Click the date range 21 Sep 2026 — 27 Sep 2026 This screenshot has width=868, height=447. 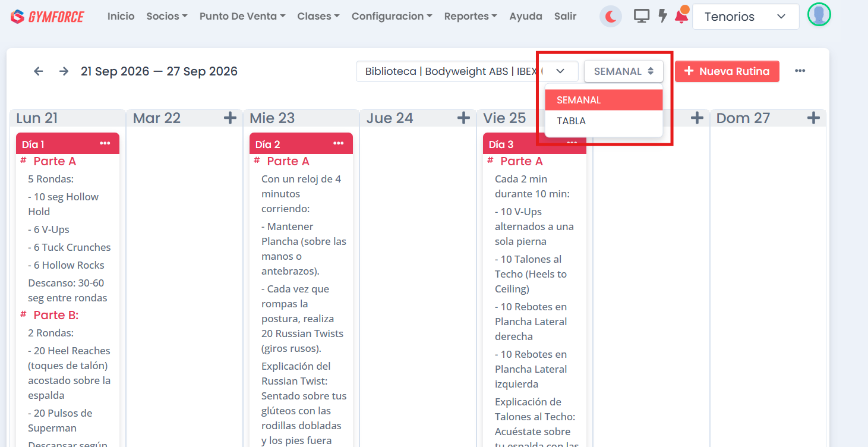(159, 71)
